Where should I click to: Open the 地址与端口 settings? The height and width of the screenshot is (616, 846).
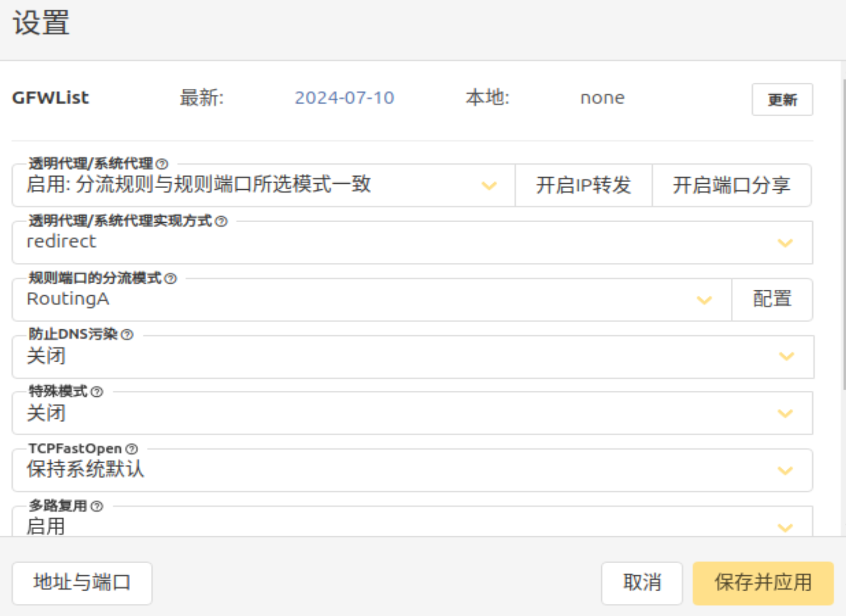(x=82, y=583)
